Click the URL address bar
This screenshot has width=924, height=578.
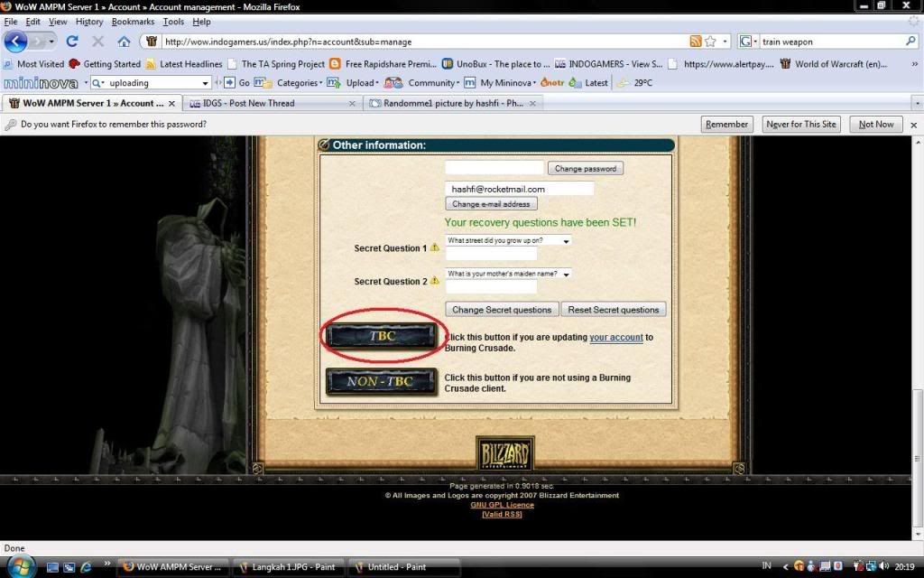click(x=424, y=42)
